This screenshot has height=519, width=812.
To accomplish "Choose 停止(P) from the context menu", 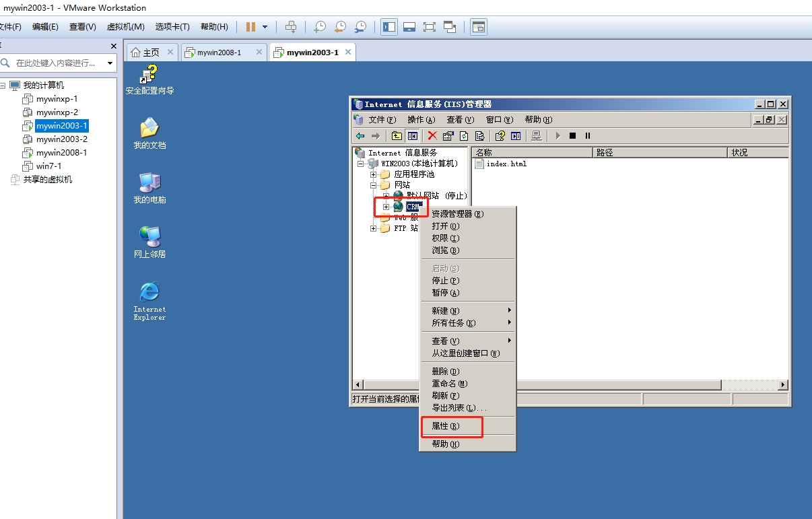I will point(467,281).
